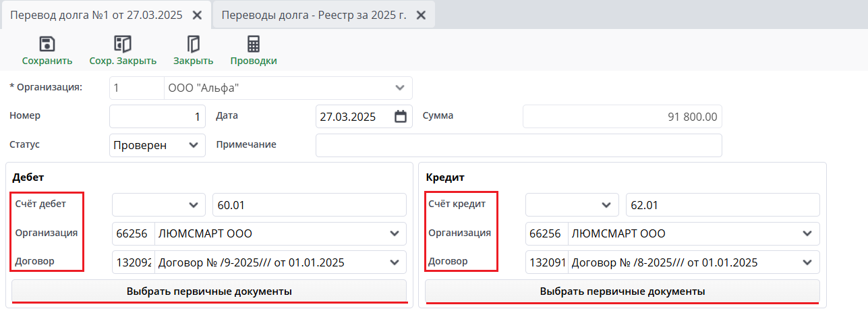Open the Статус Проверен dropdown
Viewport: 868px width, 311px height.
pos(194,145)
